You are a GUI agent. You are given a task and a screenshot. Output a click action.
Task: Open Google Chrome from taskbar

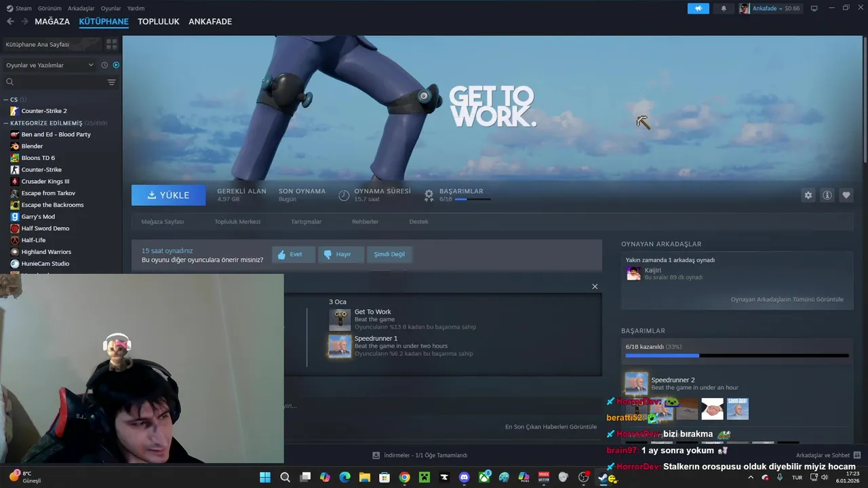[x=404, y=477]
